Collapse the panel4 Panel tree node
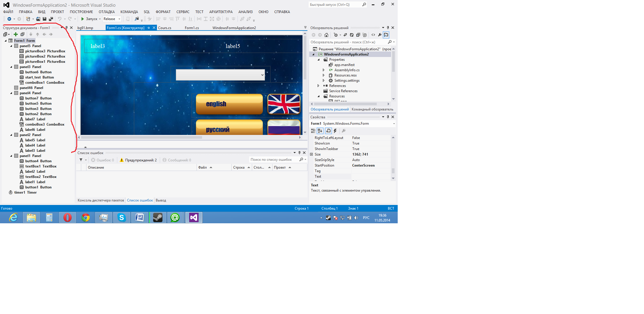Image resolution: width=644 pixels, height=314 pixels. pyautogui.click(x=11, y=93)
